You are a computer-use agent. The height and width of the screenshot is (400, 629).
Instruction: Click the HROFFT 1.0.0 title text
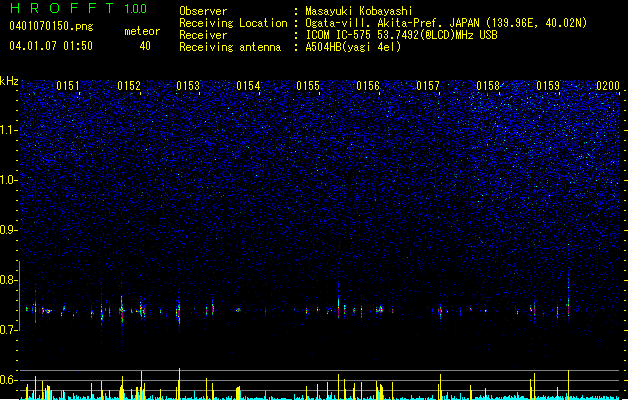(x=78, y=8)
